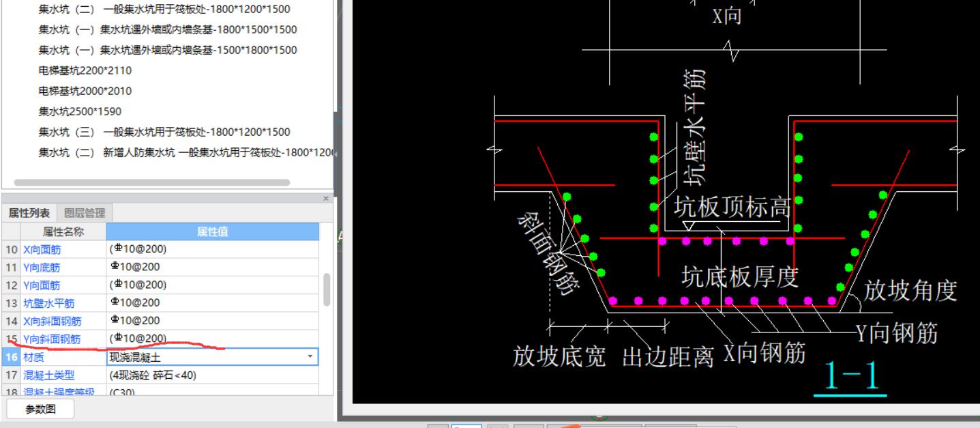Screen dimensions: 980x428
Task: Click the X向斜面钢筋 property name
Action: (x=53, y=320)
